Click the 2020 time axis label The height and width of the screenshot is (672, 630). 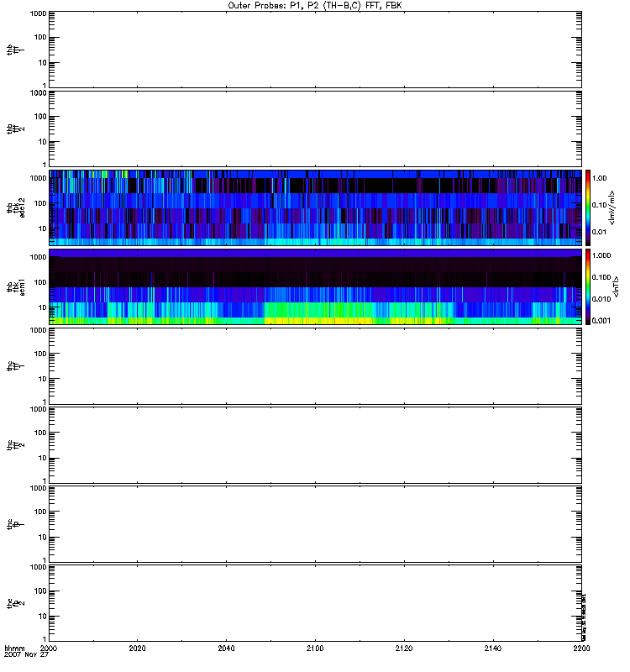138,648
